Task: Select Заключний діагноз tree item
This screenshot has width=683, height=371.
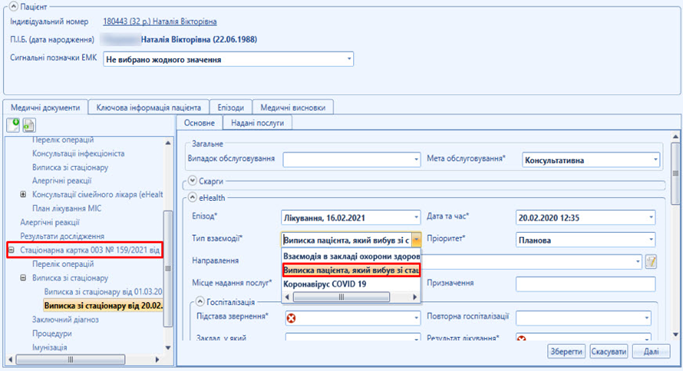Action: tap(65, 319)
